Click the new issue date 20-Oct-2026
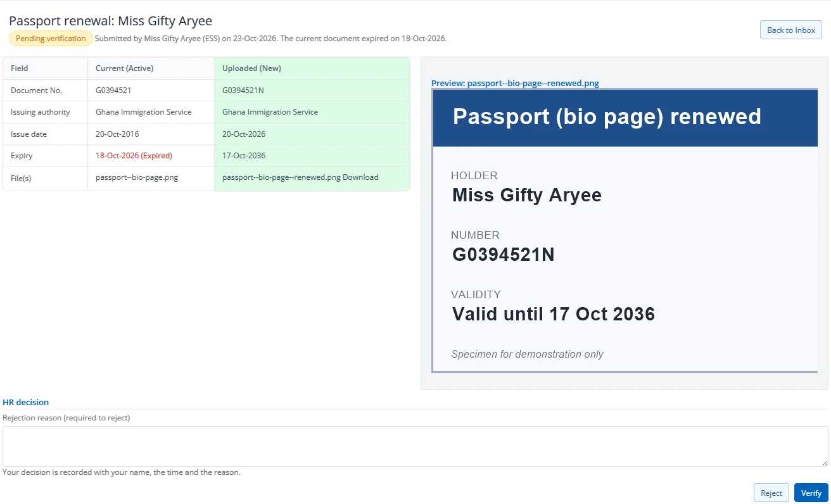 point(244,134)
